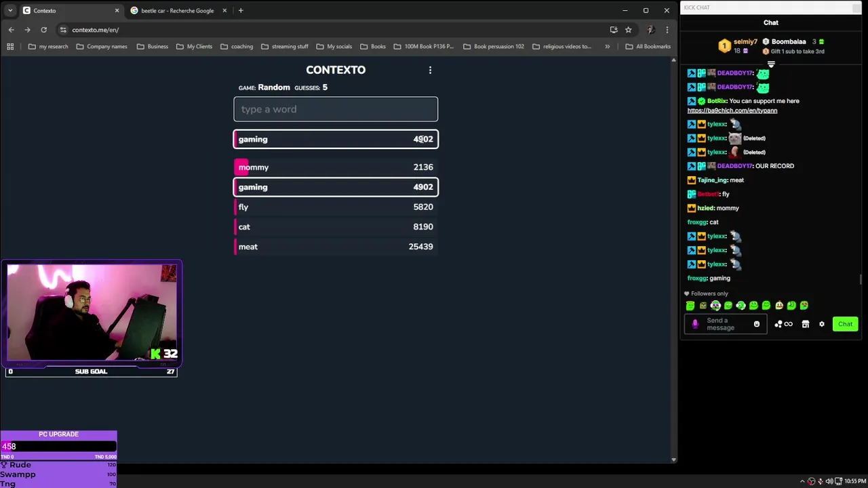Open the Books bookmark folder

(x=373, y=46)
